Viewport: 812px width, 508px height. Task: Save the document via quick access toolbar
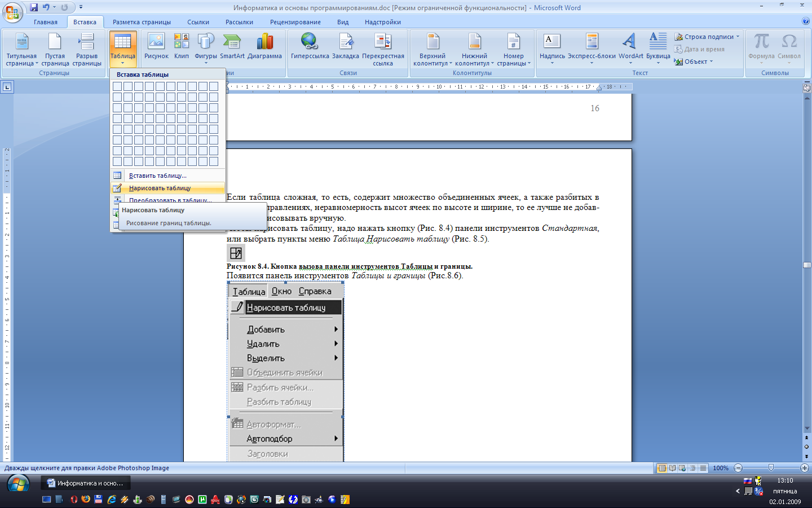click(34, 7)
